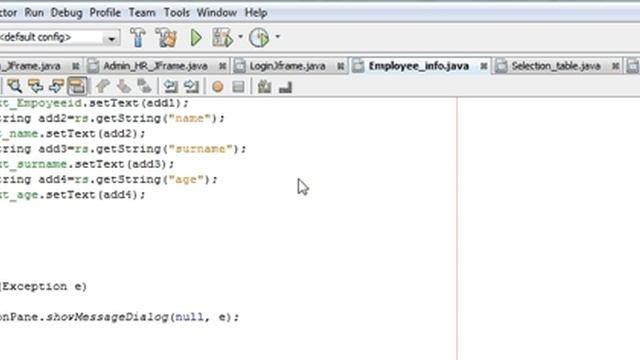640x360 pixels.
Task: Open the Debug Project dropdown arrow
Action: pos(240,37)
